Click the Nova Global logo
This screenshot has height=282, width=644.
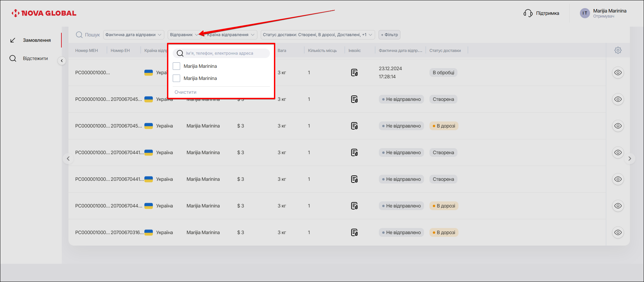tap(44, 13)
